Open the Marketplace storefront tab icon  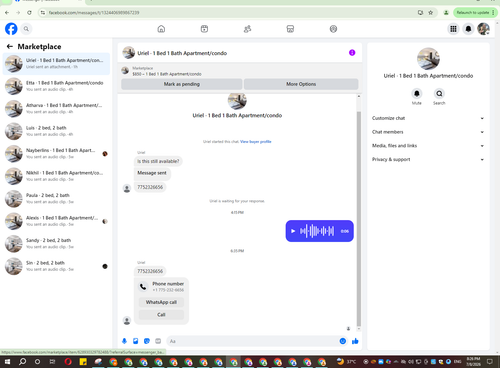click(290, 29)
